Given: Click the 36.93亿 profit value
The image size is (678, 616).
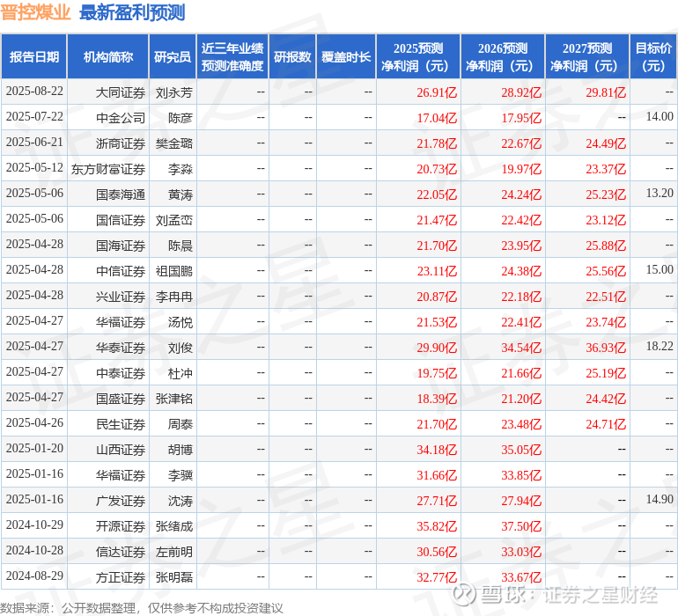Looking at the screenshot, I should (606, 348).
